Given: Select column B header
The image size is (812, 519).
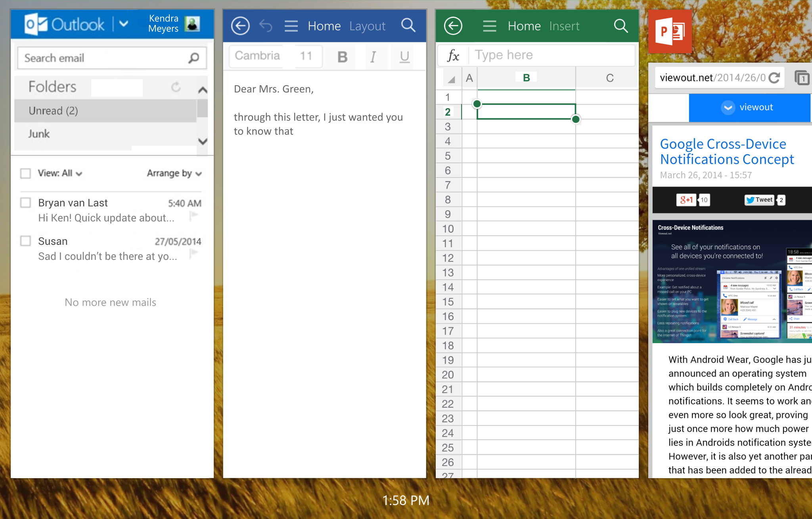Looking at the screenshot, I should 526,78.
